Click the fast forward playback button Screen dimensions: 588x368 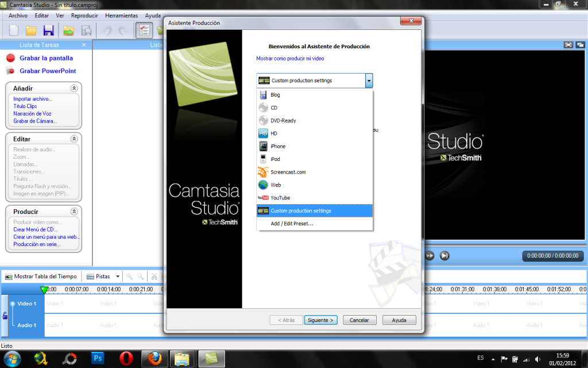click(x=430, y=256)
